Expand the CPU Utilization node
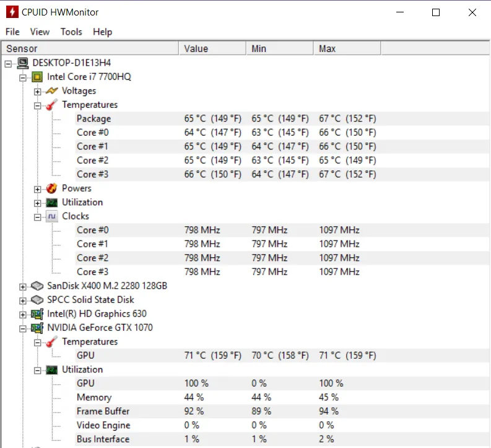 coord(38,203)
